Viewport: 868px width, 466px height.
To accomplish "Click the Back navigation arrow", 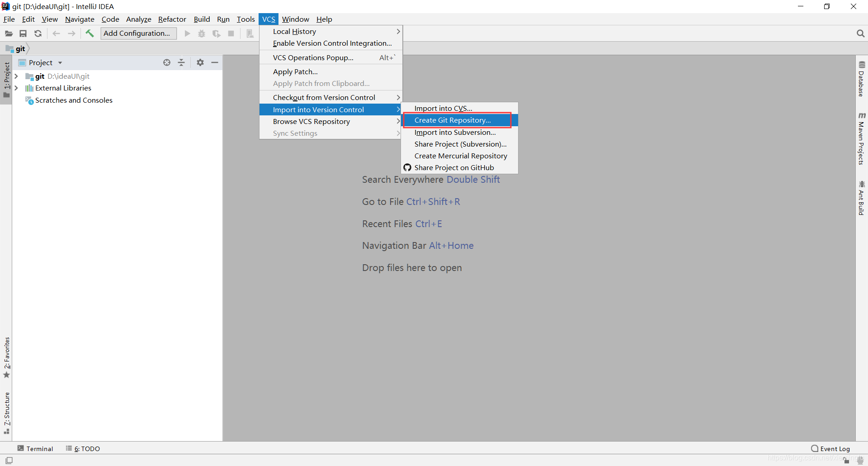I will [57, 33].
